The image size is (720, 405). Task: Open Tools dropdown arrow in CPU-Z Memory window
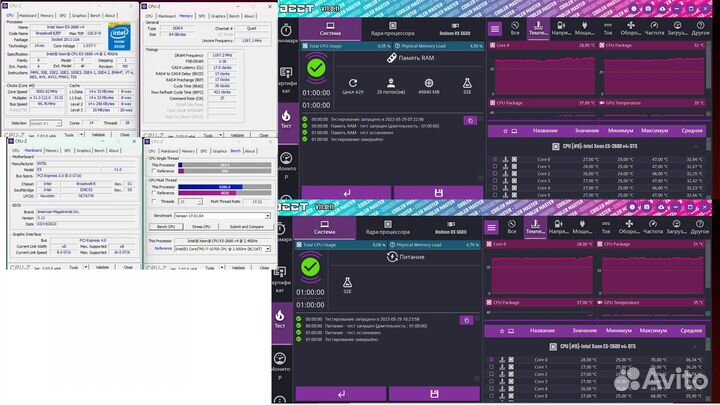220,135
